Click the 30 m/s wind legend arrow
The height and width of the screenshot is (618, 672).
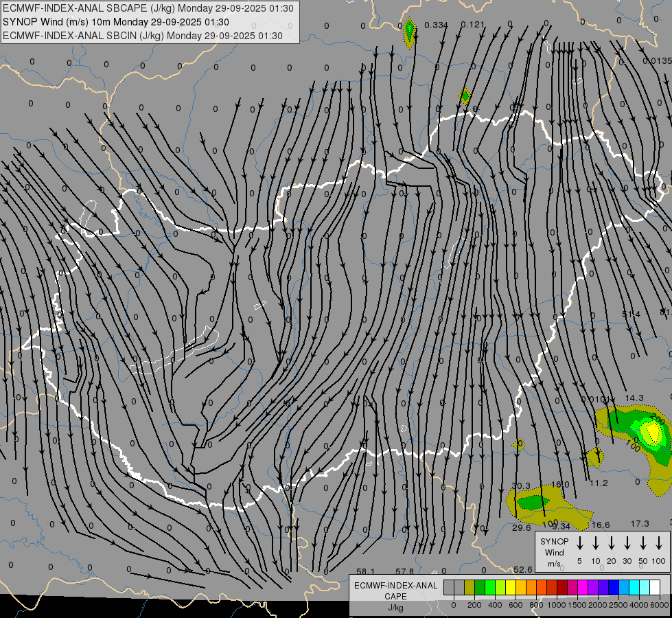(627, 543)
